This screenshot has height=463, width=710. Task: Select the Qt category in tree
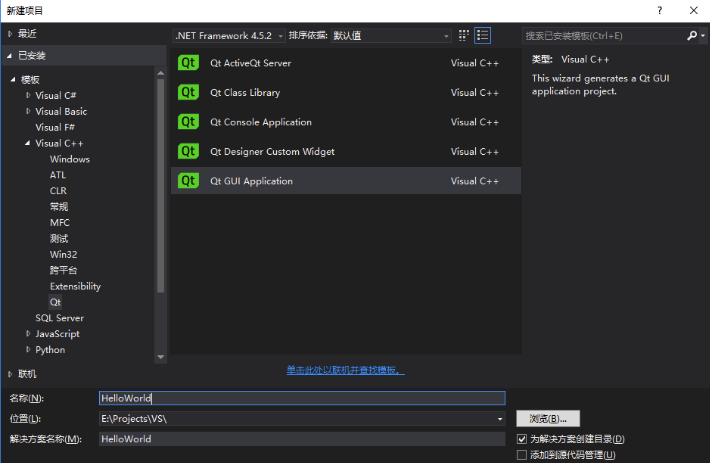pos(55,302)
